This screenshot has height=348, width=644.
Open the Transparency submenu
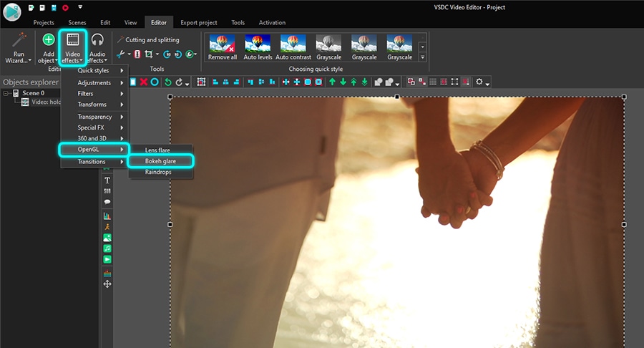96,117
